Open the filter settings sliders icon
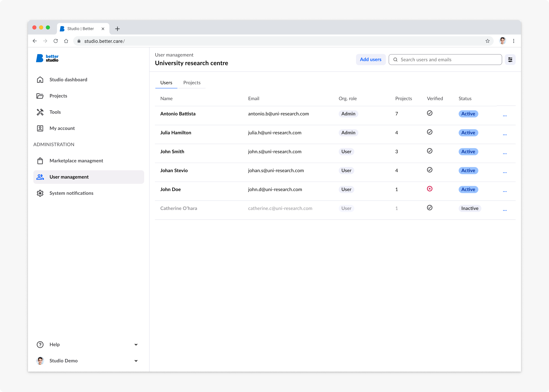549x392 pixels. (510, 60)
